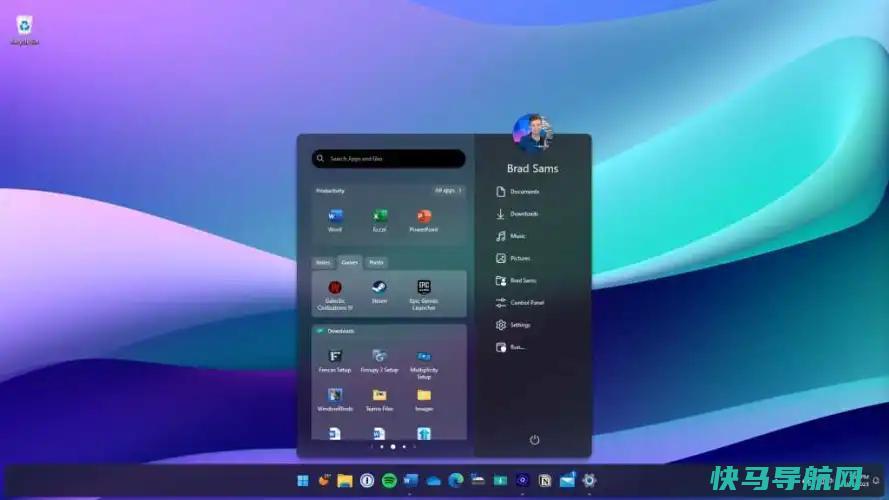Viewport: 889px width, 500px height.
Task: Open OneDrive from the taskbar
Action: [433, 481]
